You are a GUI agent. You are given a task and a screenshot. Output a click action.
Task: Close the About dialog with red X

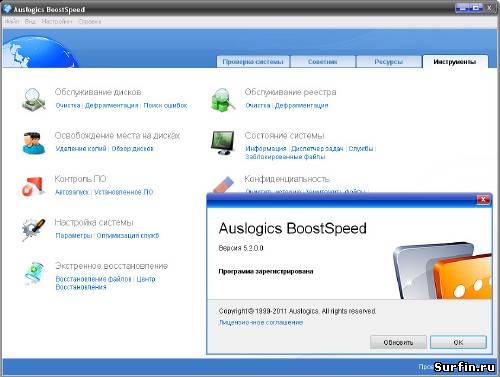click(483, 200)
